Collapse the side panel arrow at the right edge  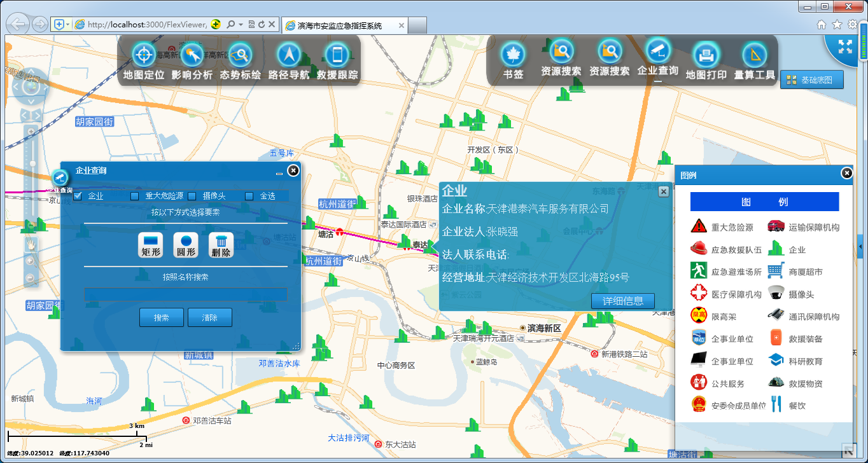click(x=860, y=246)
